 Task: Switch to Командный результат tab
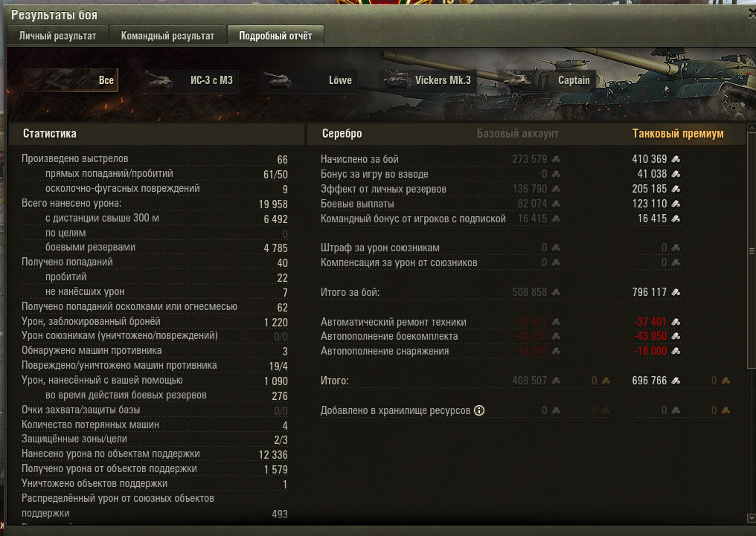click(x=167, y=36)
